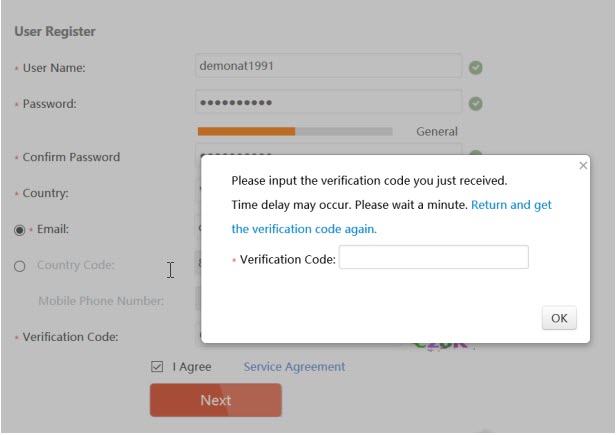This screenshot has height=435, width=616.
Task: Uncheck the I Agree checkbox
Action: [157, 367]
